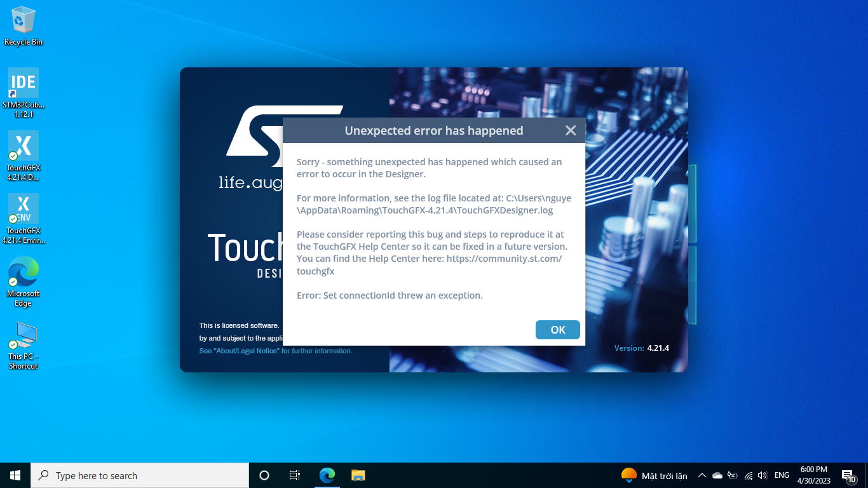
Task: Click the Edge icon in the taskbar
Action: click(327, 475)
